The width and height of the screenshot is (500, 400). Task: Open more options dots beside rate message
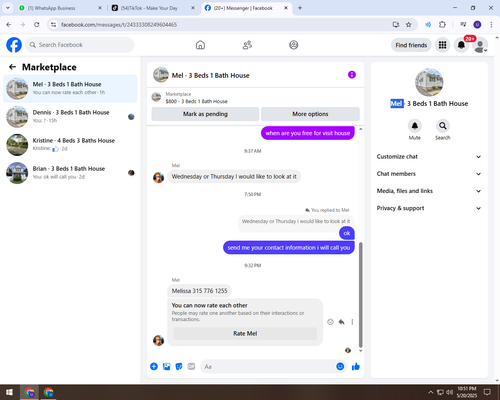point(352,322)
